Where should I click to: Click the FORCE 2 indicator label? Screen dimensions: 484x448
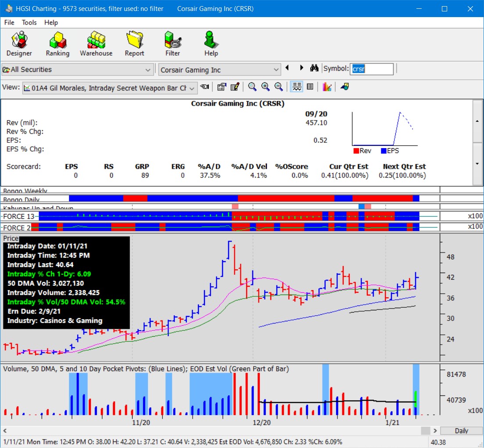[17, 228]
